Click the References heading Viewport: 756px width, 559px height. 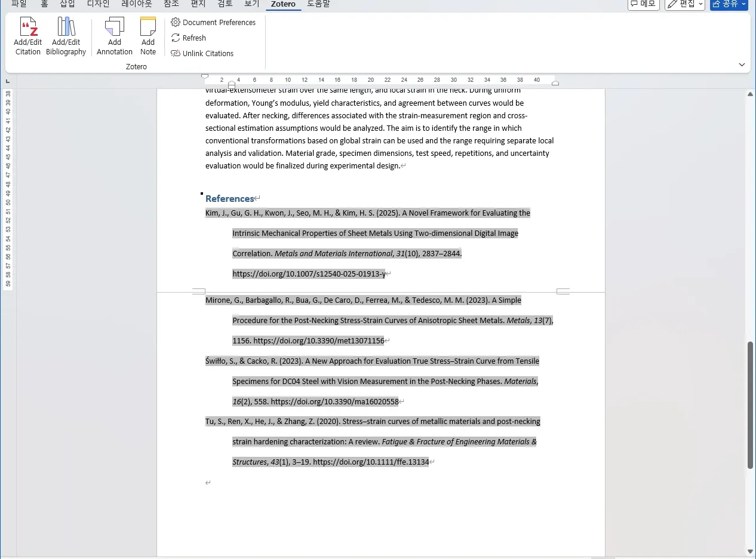pos(230,198)
